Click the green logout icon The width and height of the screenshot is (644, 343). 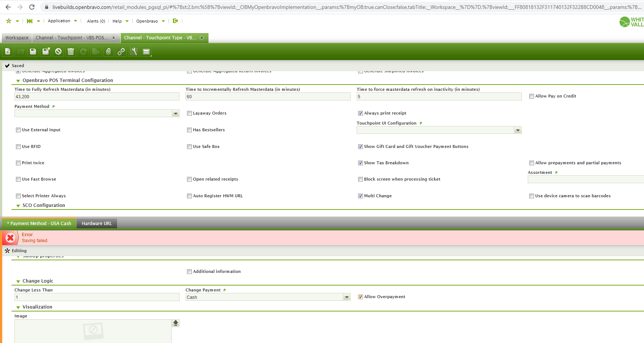(176, 21)
